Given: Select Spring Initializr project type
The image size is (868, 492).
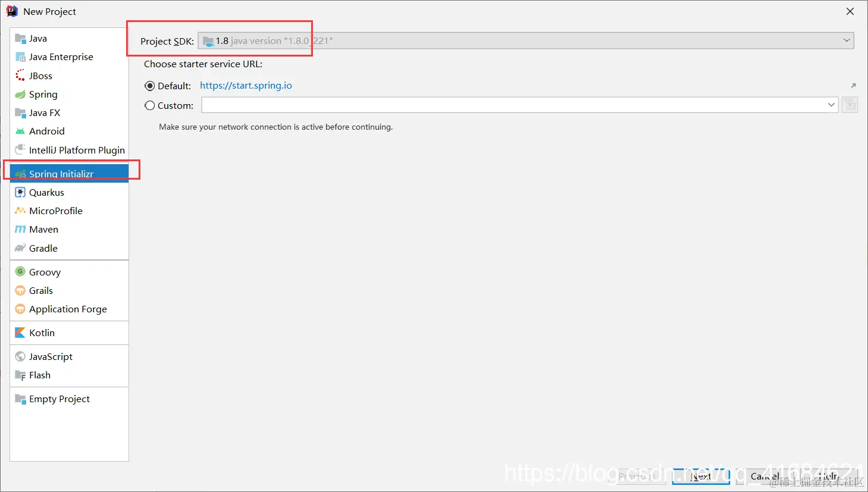Looking at the screenshot, I should click(69, 174).
